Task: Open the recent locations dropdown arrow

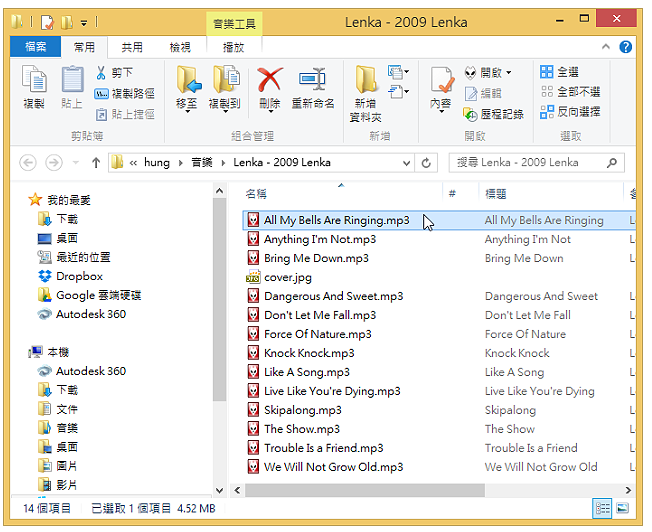Action: point(76,163)
